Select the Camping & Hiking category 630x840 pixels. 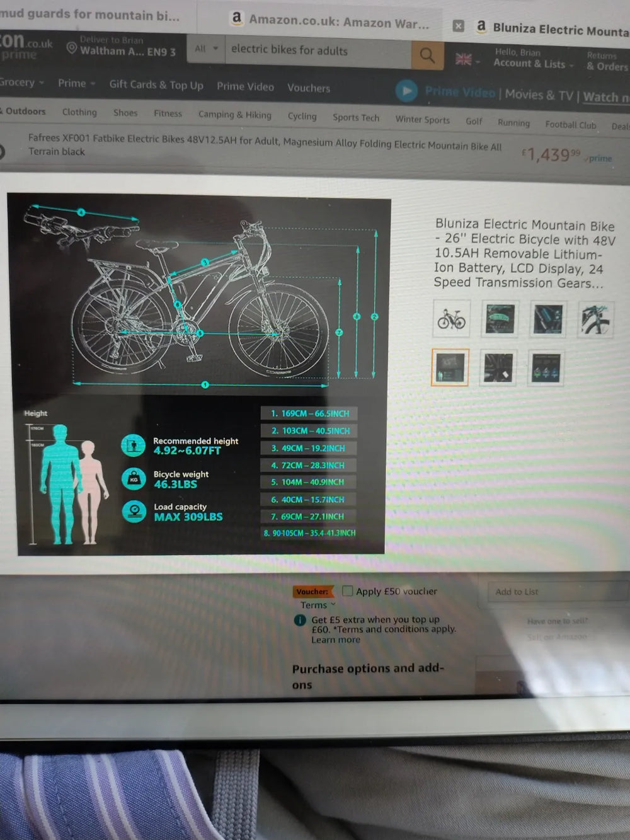coord(235,115)
